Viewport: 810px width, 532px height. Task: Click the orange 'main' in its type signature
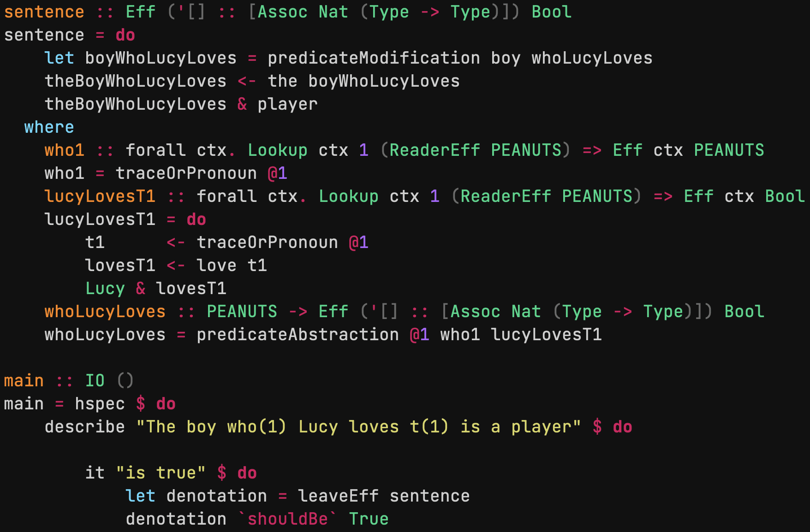pos(24,380)
